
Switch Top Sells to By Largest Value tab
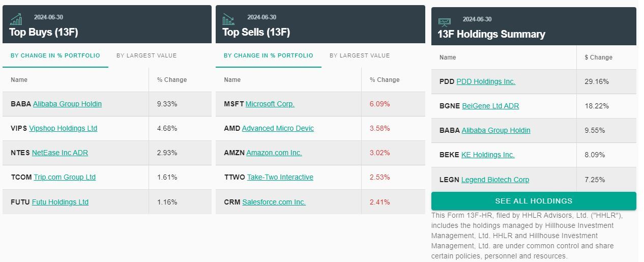point(360,55)
